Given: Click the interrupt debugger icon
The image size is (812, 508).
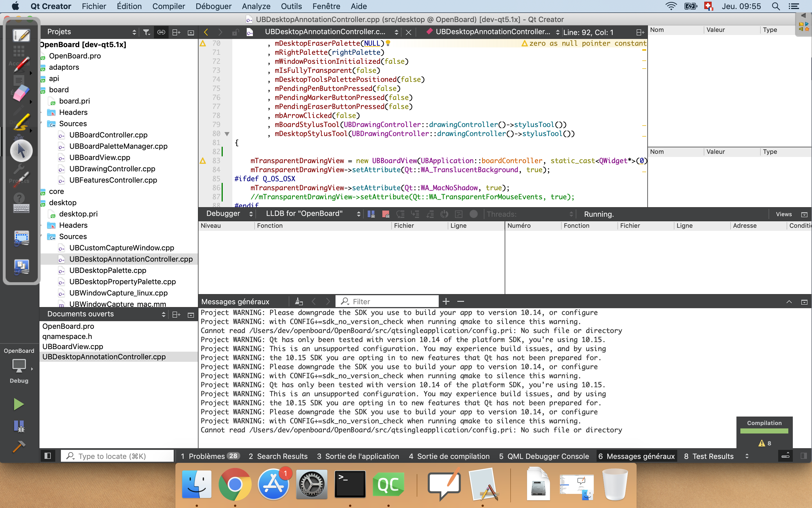Looking at the screenshot, I should [x=371, y=214].
